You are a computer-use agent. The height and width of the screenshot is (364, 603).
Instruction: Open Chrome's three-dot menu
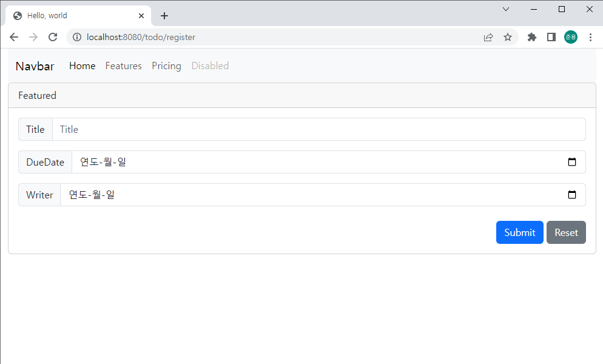590,37
